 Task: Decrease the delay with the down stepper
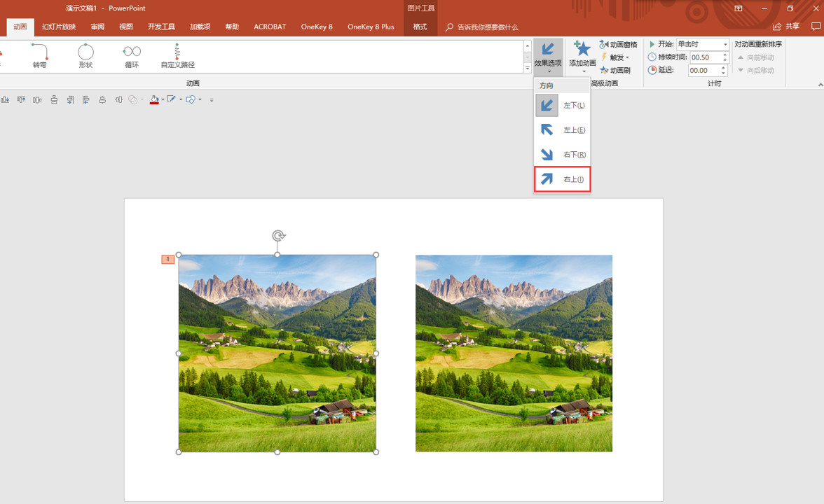click(724, 73)
